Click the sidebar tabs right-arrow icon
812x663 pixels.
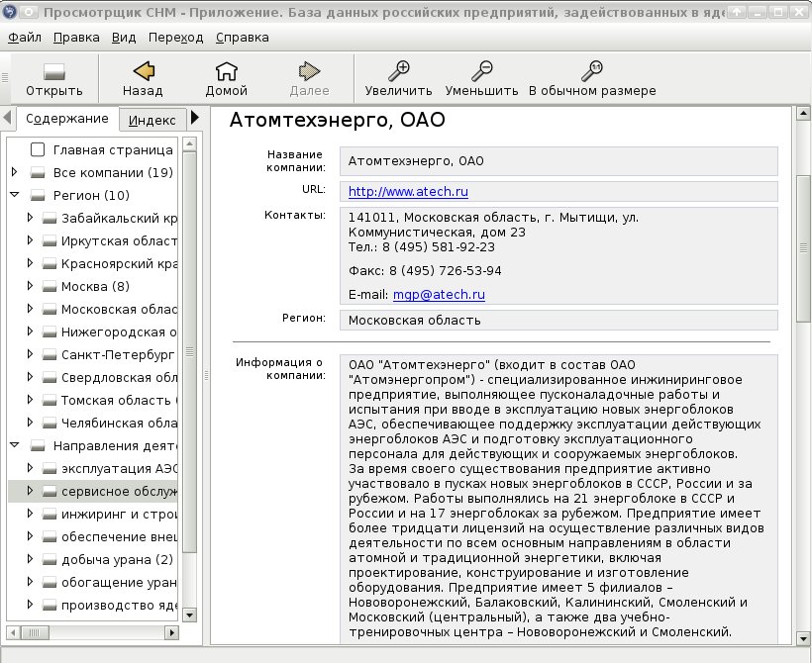tap(195, 118)
